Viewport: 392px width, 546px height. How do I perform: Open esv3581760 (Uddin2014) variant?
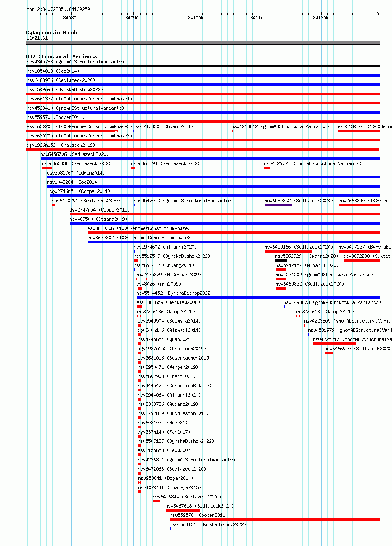[x=76, y=173]
